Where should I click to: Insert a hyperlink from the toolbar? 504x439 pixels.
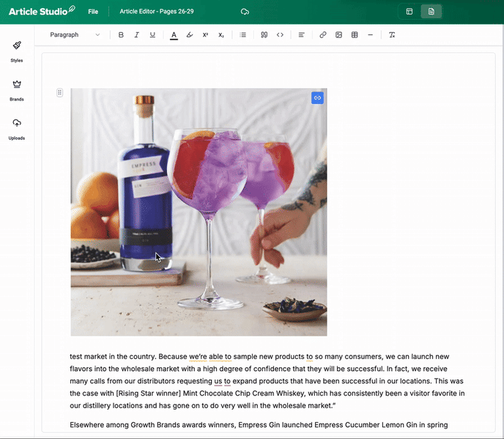coord(322,35)
